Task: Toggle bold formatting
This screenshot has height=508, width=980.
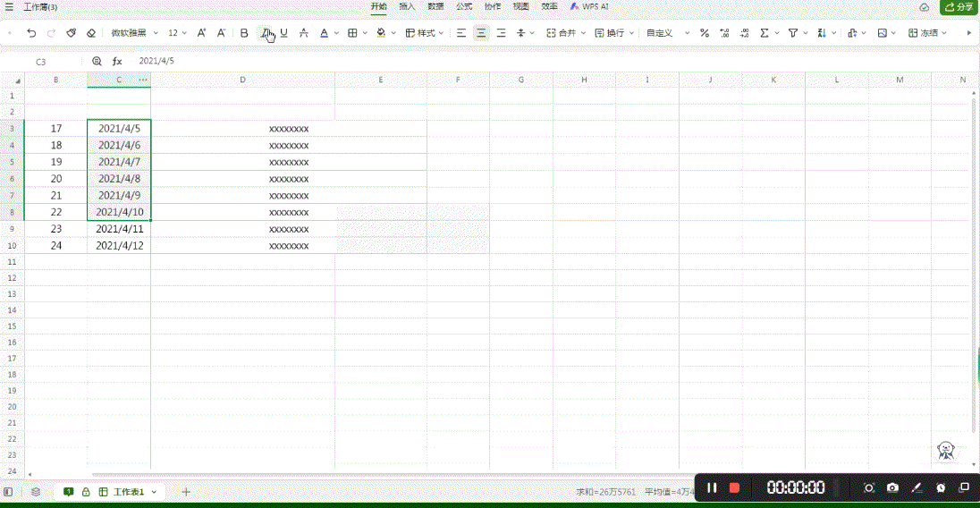Action: pyautogui.click(x=244, y=33)
